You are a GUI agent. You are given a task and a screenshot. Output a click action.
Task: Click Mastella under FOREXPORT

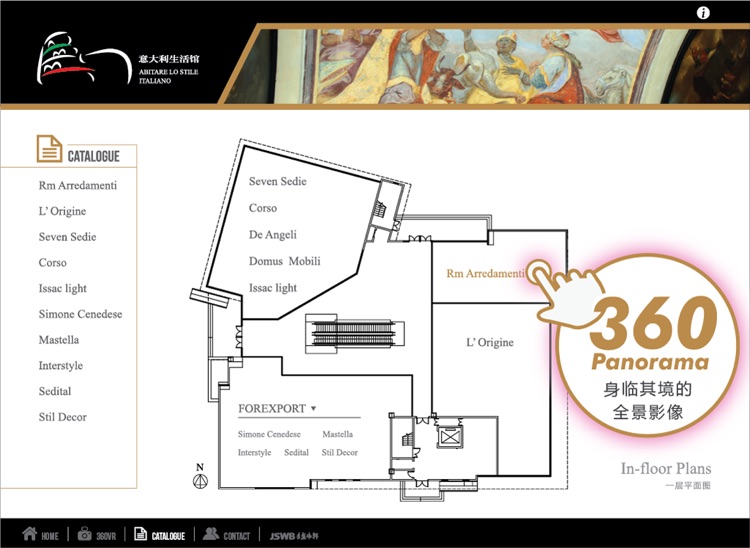[337, 434]
